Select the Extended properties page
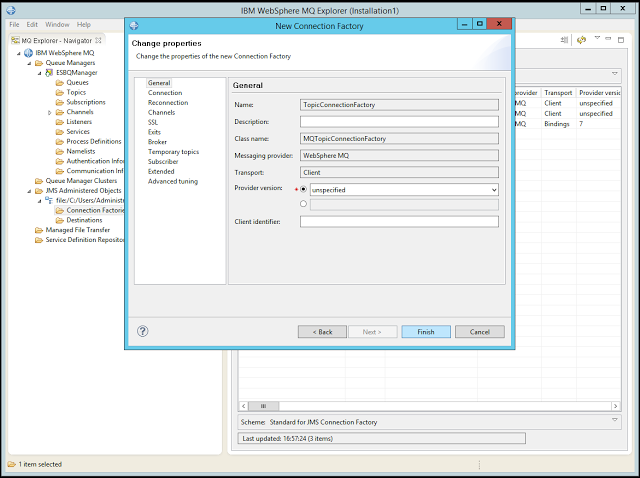 point(161,171)
